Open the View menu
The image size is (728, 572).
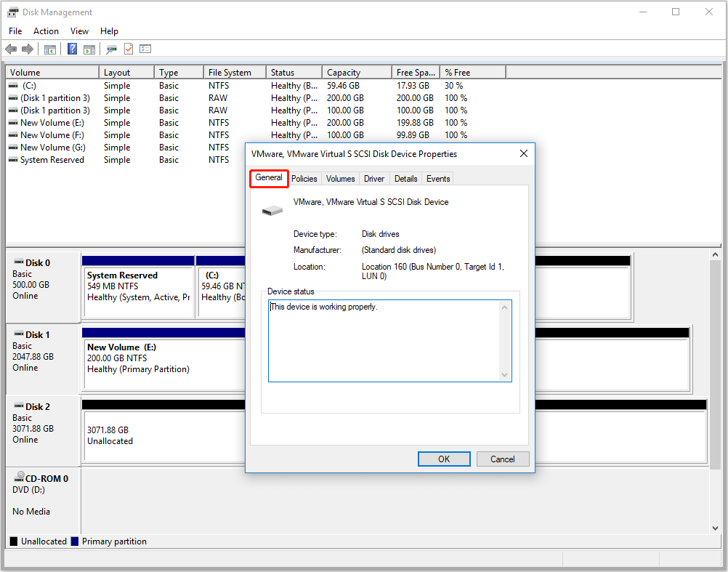click(x=79, y=31)
